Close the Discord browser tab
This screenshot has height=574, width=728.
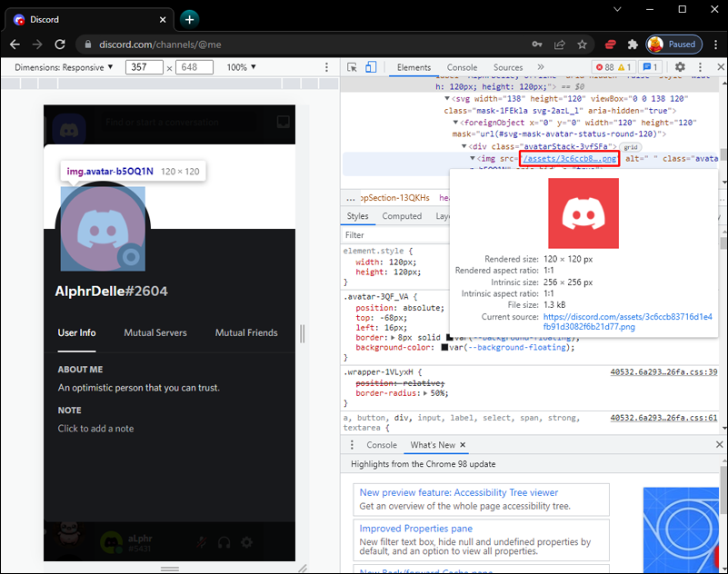163,19
